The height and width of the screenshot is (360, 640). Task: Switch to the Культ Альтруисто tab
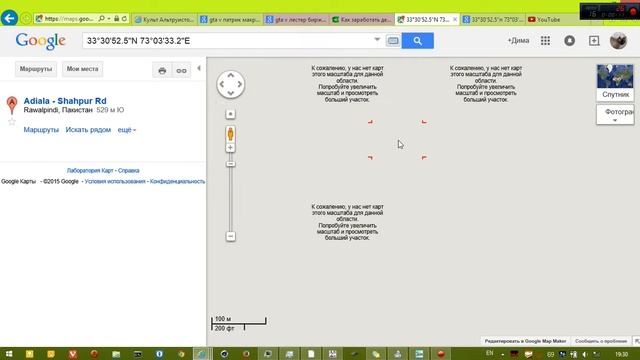click(165, 19)
